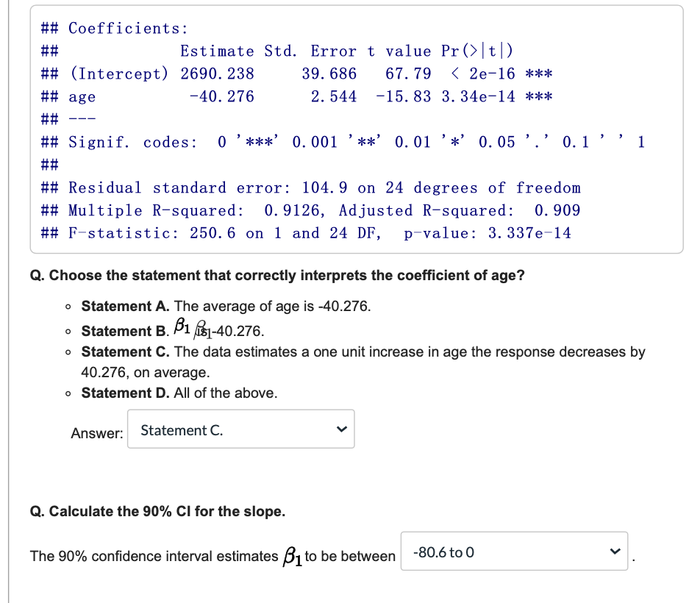Select the Statement B radio button
This screenshot has width=700, height=603.
pyautogui.click(x=67, y=332)
